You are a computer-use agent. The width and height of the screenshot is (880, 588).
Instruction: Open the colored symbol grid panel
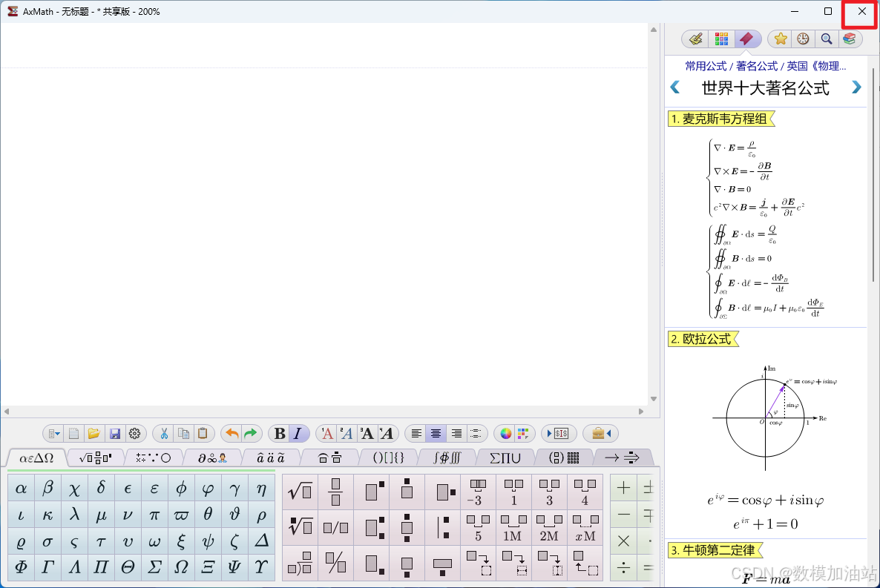(x=722, y=39)
